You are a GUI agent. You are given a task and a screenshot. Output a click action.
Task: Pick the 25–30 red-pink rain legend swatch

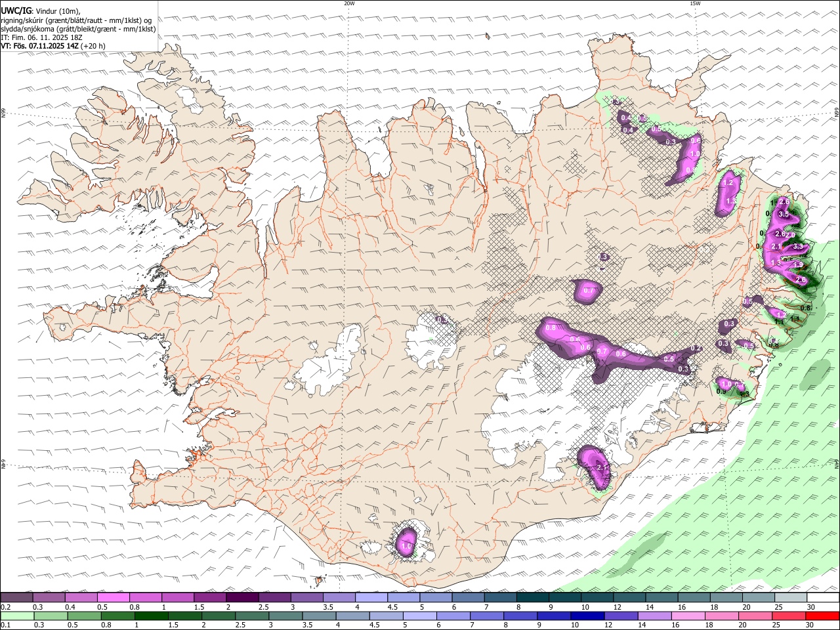[789, 616]
